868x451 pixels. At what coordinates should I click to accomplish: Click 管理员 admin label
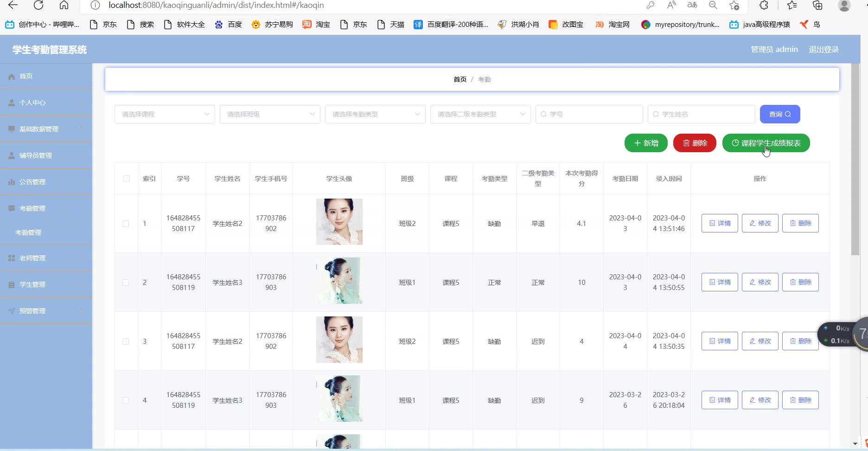click(774, 49)
